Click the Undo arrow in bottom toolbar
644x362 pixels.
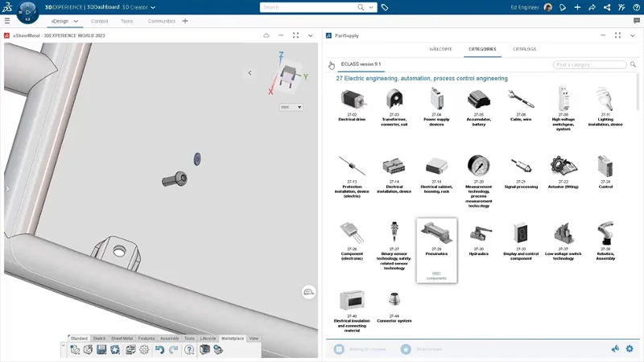159,350
